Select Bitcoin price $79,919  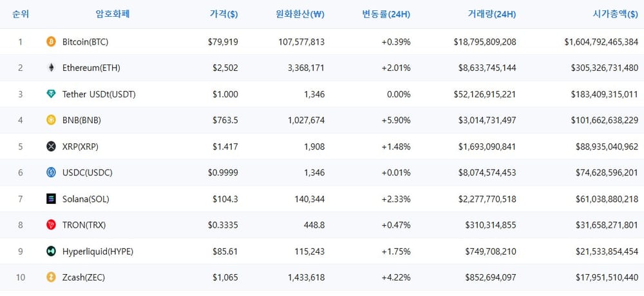[223, 42]
